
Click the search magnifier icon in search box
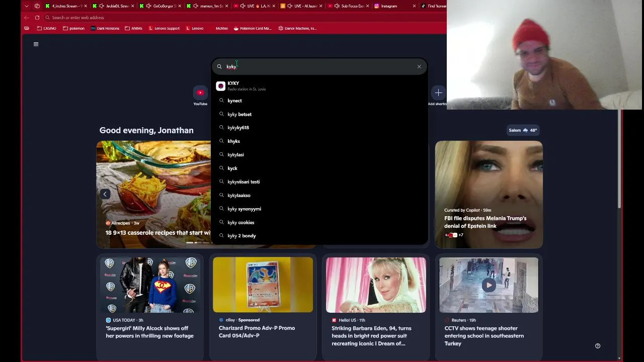[x=219, y=66]
